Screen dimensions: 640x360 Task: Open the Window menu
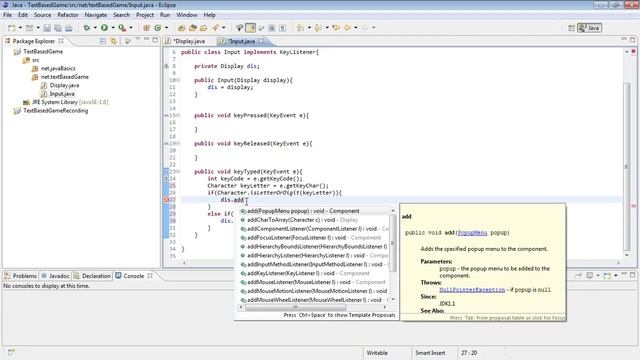point(187,15)
